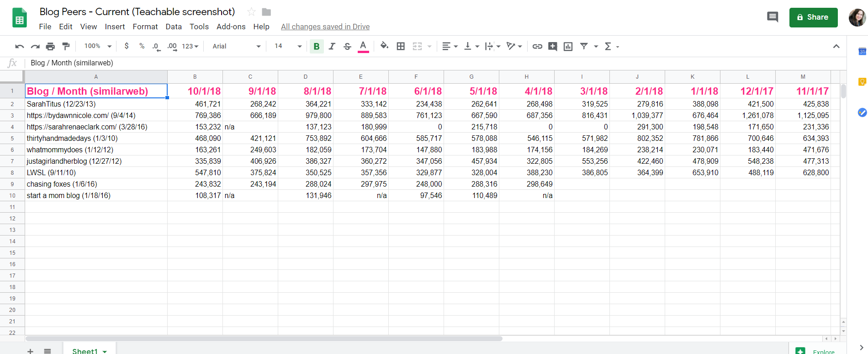
Task: Print the spreadsheet using the printer icon
Action: (50, 46)
